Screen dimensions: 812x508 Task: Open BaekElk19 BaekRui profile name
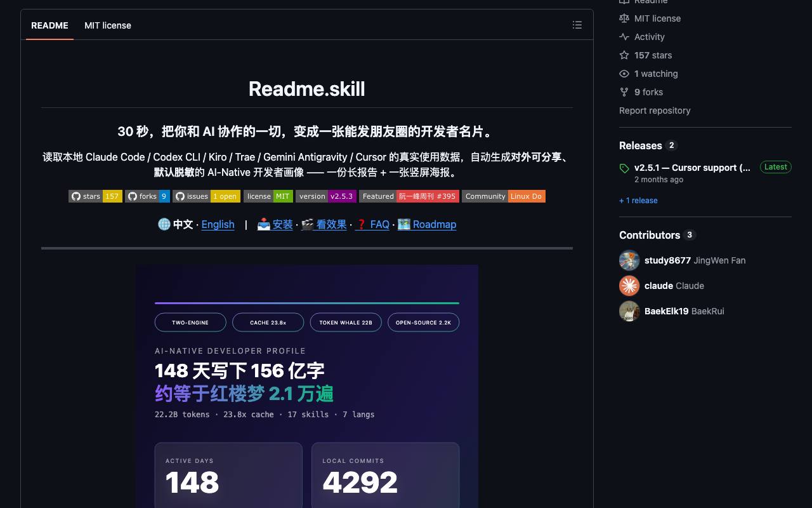pos(684,311)
